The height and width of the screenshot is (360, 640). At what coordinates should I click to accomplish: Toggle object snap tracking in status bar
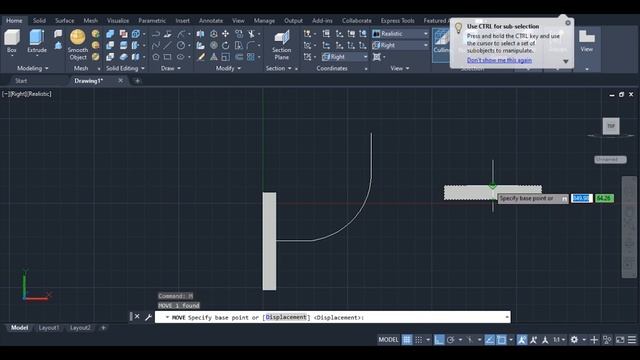pyautogui.click(x=489, y=340)
